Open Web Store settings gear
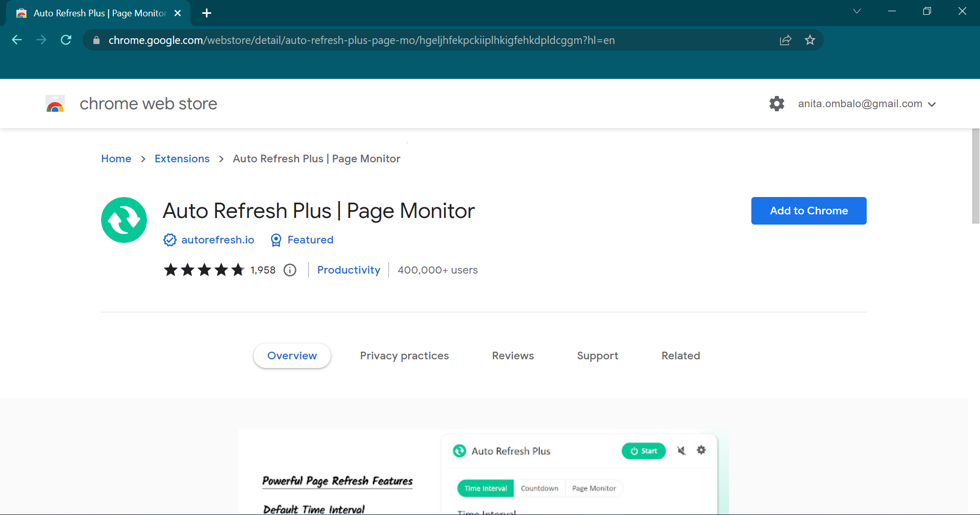Viewport: 980px width, 515px height. click(777, 104)
